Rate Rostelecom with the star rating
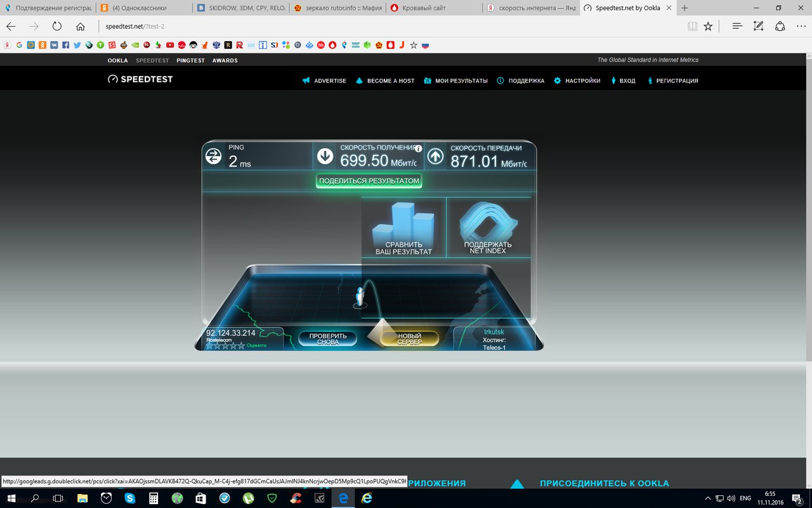The width and height of the screenshot is (812, 508). click(x=225, y=345)
